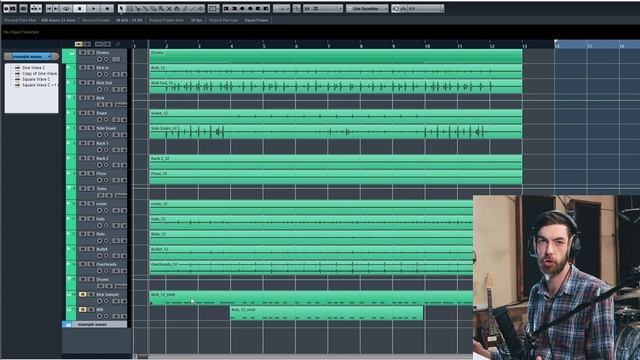Click the Stop transport button

pos(80,8)
